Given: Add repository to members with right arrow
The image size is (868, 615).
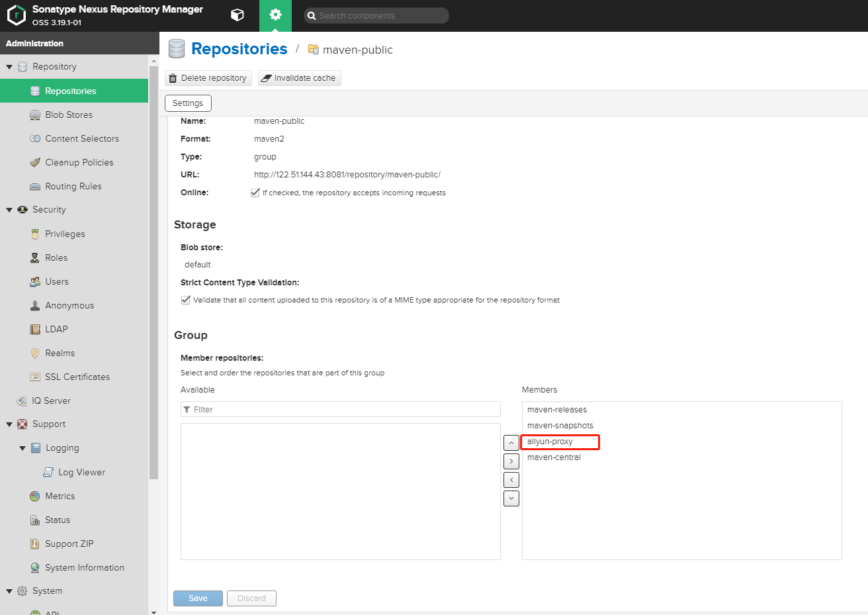Looking at the screenshot, I should coord(511,461).
